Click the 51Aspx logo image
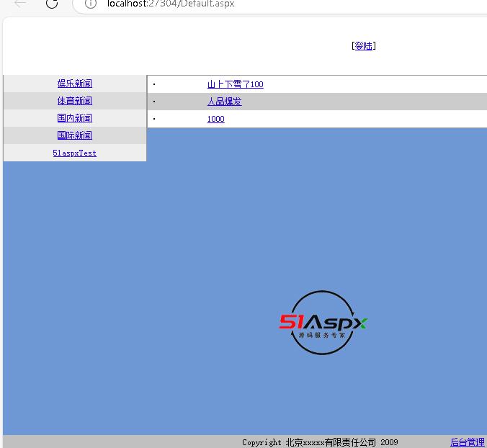 tap(323, 322)
